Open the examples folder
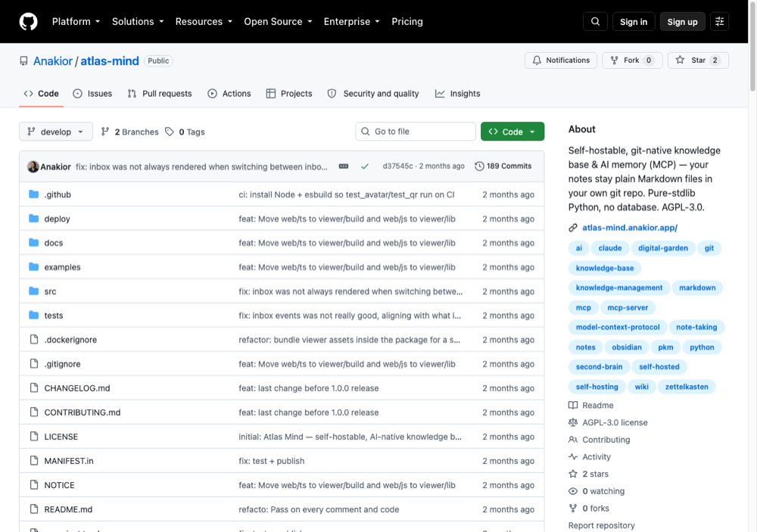The image size is (757, 532). 62,267
